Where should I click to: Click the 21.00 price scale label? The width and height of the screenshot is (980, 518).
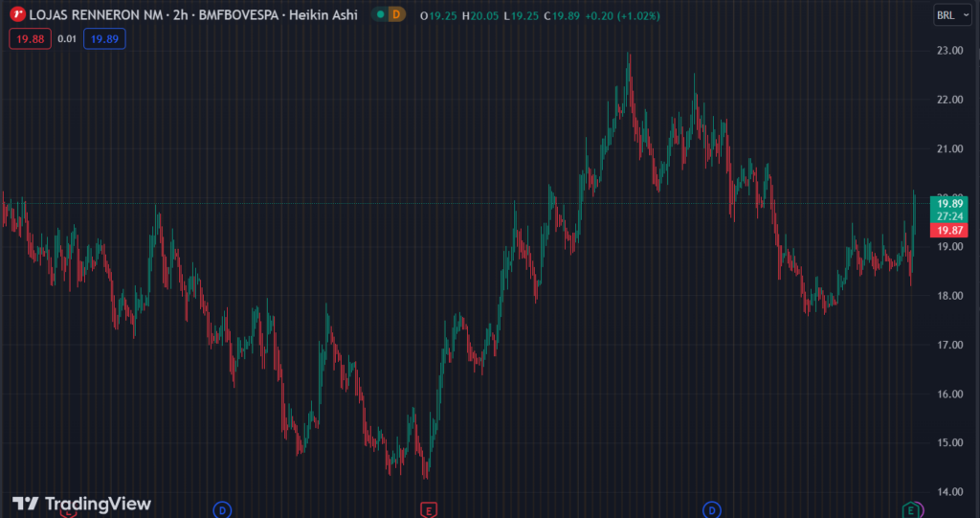(948, 148)
